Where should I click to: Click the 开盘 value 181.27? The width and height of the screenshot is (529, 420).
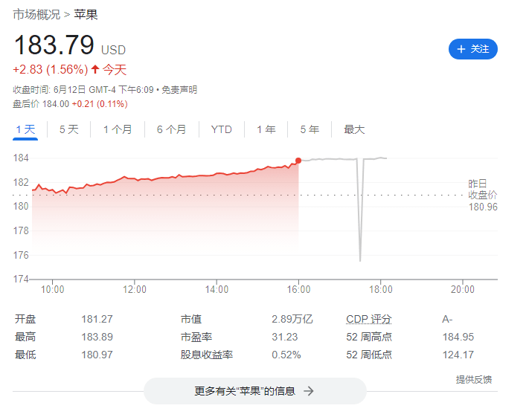(97, 319)
